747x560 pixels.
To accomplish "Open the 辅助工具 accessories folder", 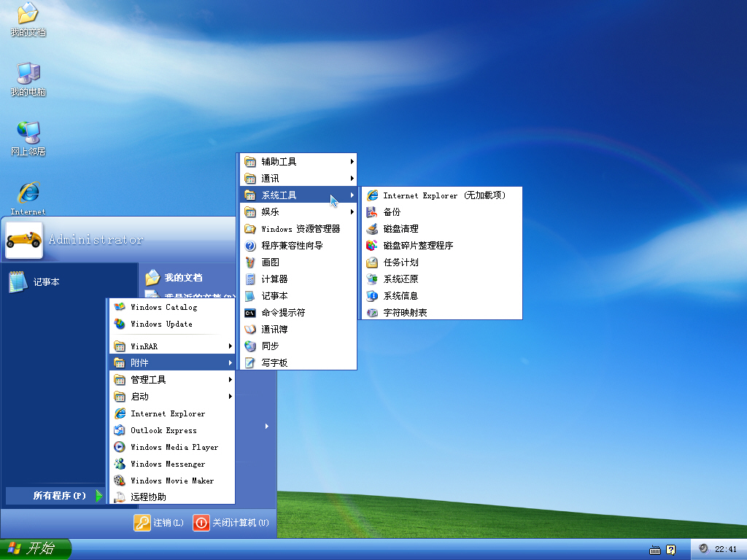I will [298, 161].
